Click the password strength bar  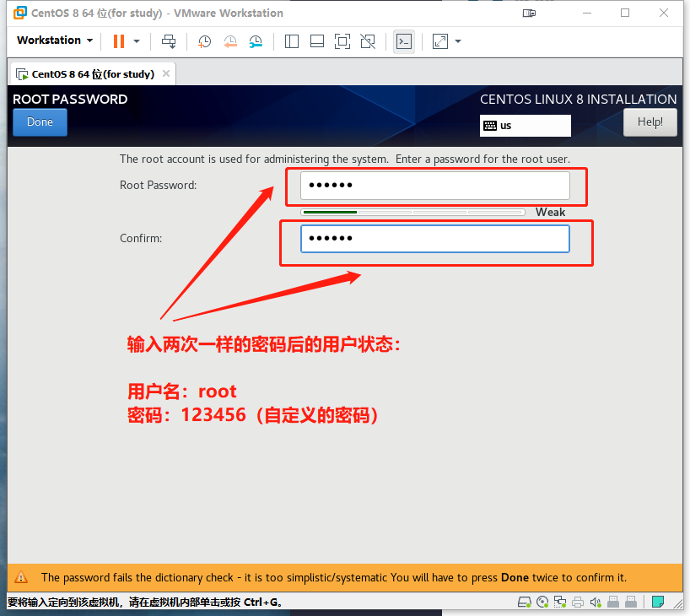click(x=412, y=213)
